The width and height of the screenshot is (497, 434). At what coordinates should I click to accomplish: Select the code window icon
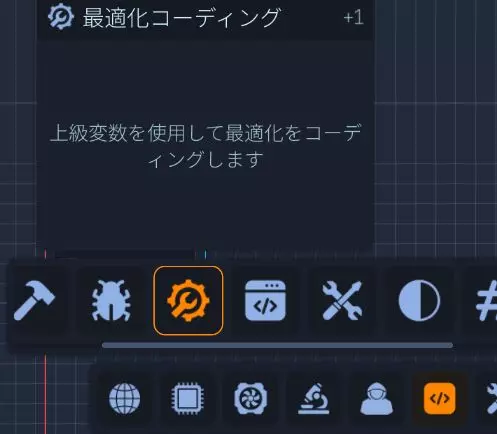(x=265, y=301)
